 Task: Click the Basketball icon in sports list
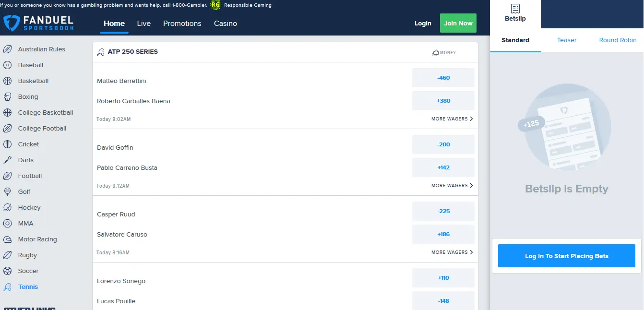8,81
